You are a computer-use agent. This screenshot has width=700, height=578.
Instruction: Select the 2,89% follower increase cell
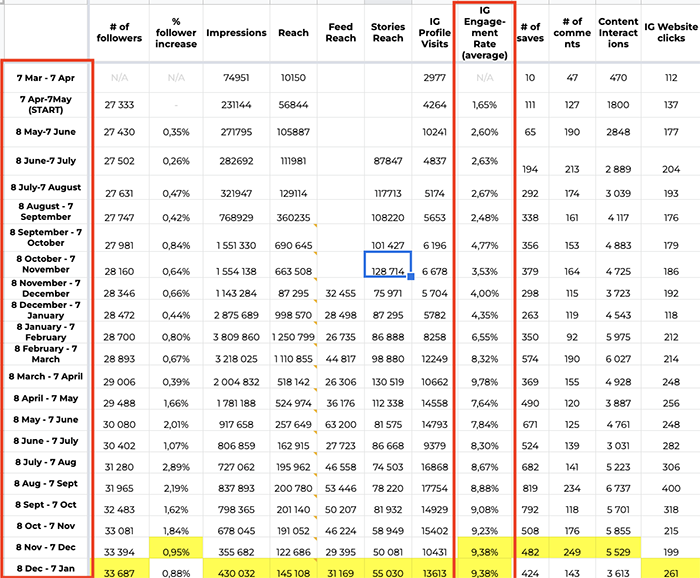176,467
